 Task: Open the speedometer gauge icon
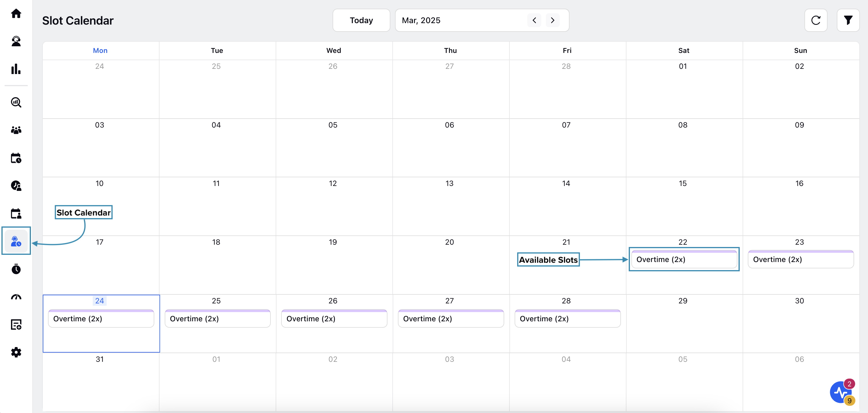(x=16, y=297)
